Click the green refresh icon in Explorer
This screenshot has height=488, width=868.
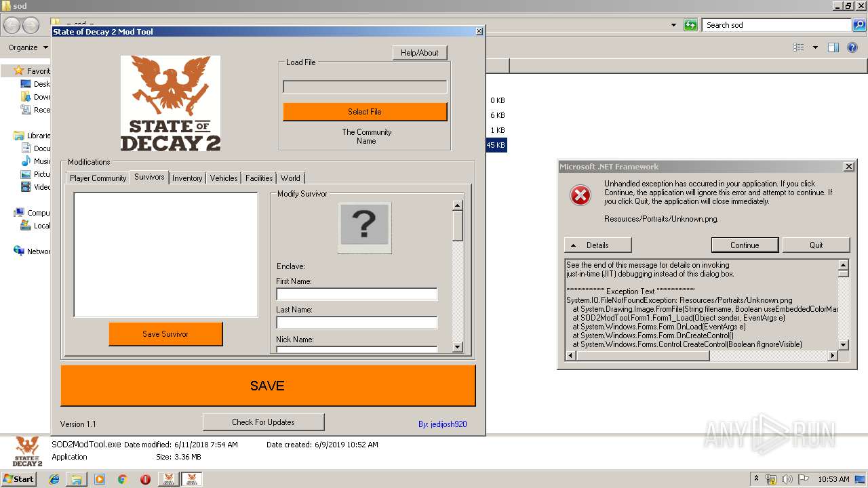(x=690, y=25)
